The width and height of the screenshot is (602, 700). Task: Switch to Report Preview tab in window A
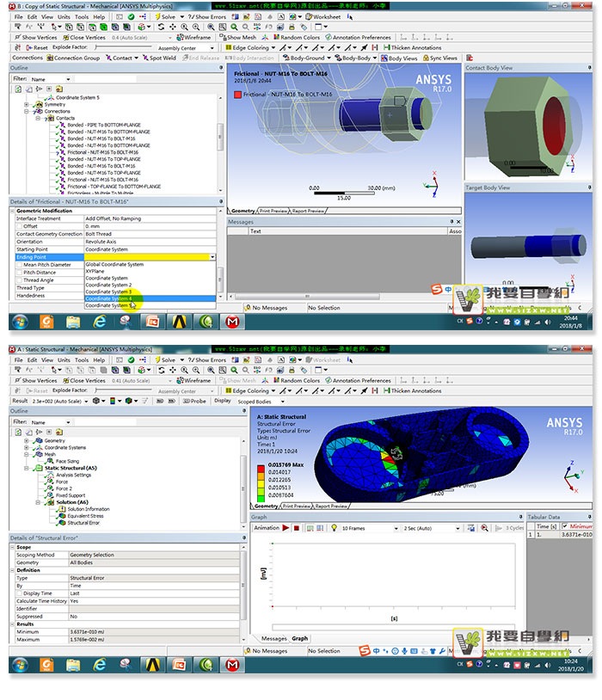[331, 507]
